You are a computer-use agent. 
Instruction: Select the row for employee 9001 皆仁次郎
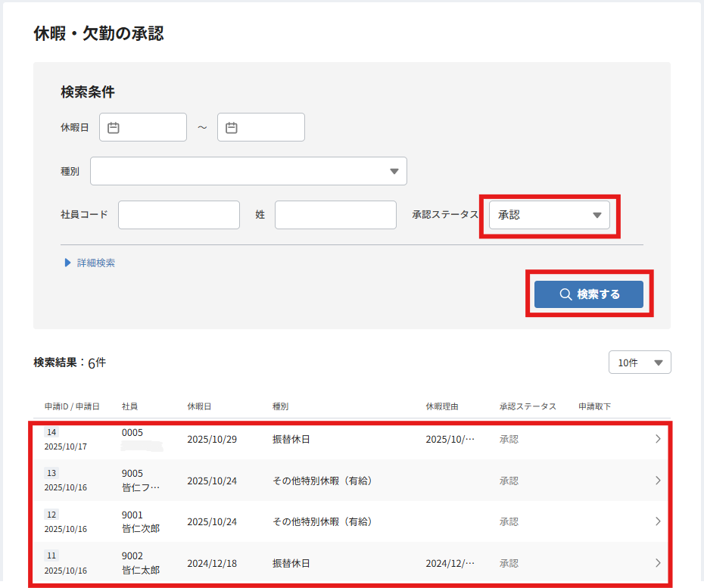[348, 521]
